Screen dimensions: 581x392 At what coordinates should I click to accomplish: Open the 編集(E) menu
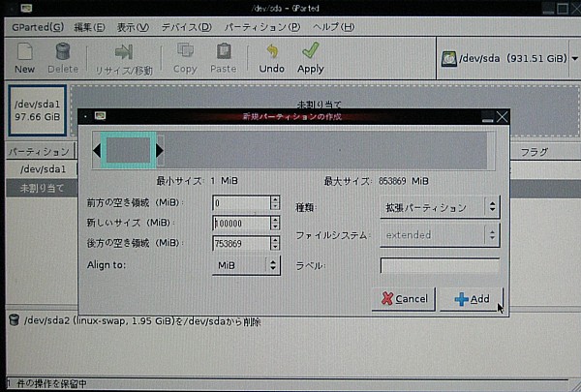89,27
